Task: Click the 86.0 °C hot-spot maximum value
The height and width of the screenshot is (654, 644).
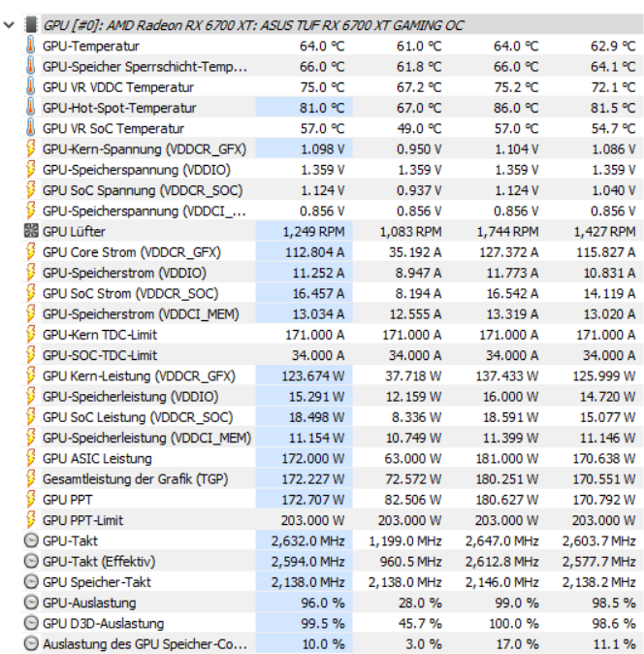Action: coord(516,108)
